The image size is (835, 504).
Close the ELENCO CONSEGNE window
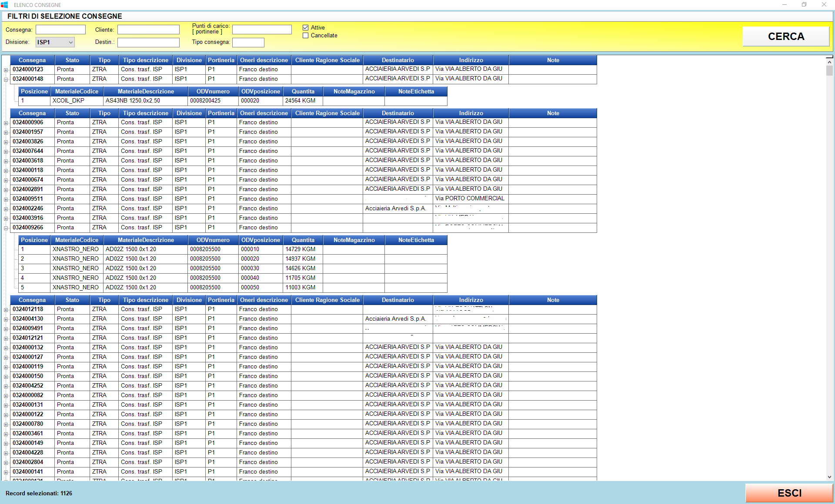coord(824,5)
